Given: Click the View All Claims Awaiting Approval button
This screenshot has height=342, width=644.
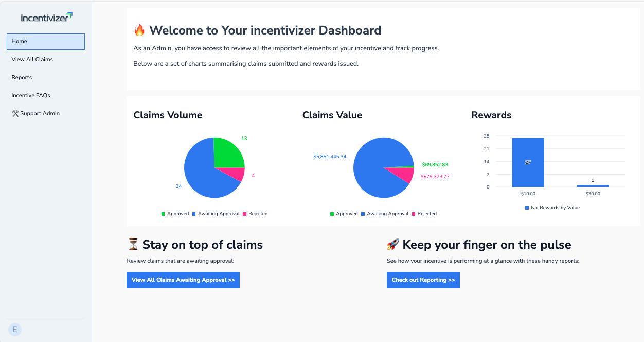Looking at the screenshot, I should point(183,280).
